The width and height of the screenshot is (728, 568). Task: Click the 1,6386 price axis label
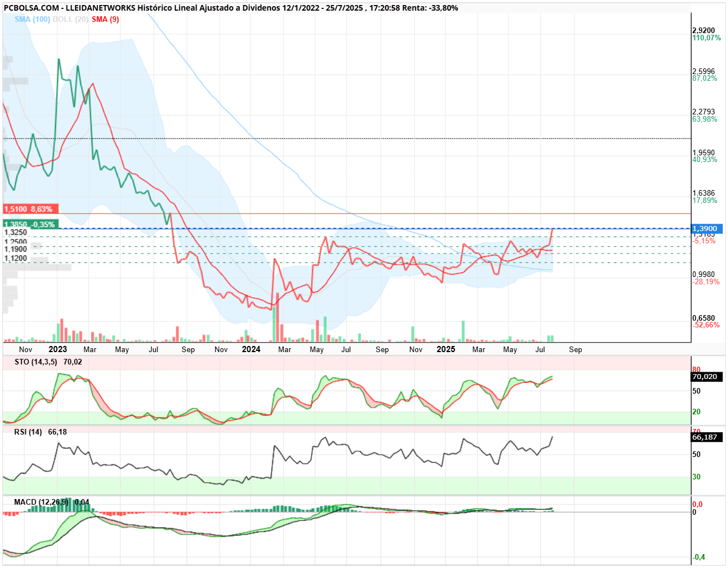click(703, 193)
